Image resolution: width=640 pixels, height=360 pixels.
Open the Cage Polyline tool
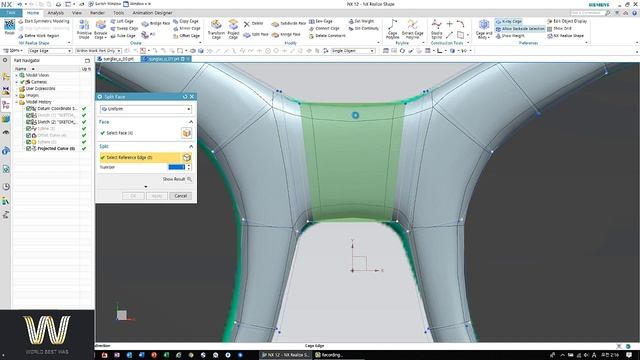click(392, 29)
